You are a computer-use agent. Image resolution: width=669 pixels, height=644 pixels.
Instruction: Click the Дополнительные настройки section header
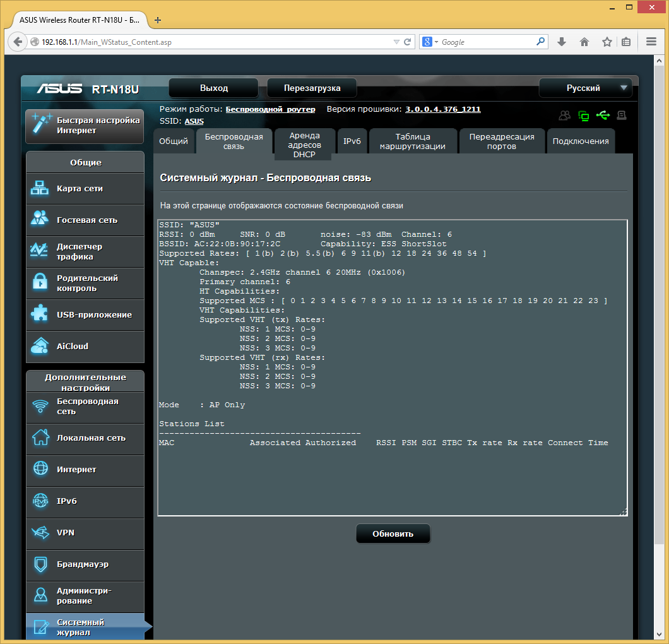tap(85, 382)
